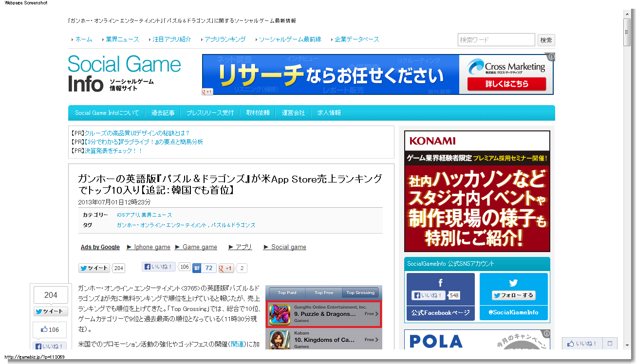This screenshot has width=636, height=364.
Task: Open the Cross Marketing banner ad
Action: [378, 74]
